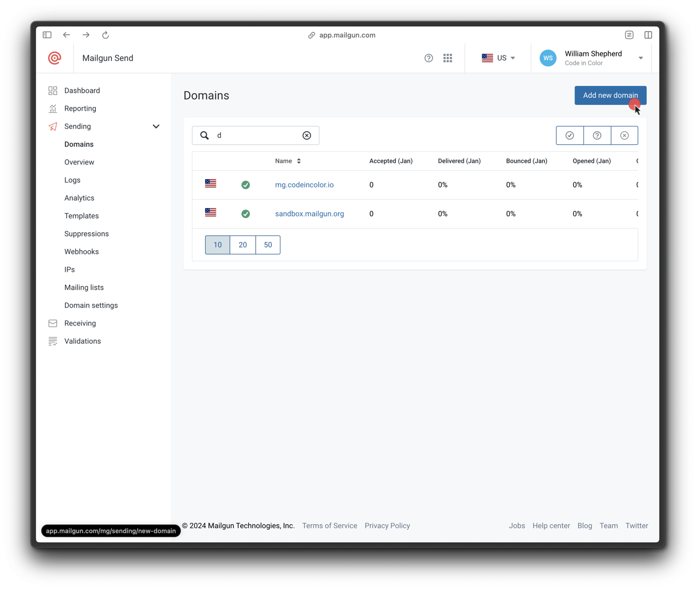This screenshot has height=592, width=700.
Task: Show 10 domains per page
Action: point(218,245)
